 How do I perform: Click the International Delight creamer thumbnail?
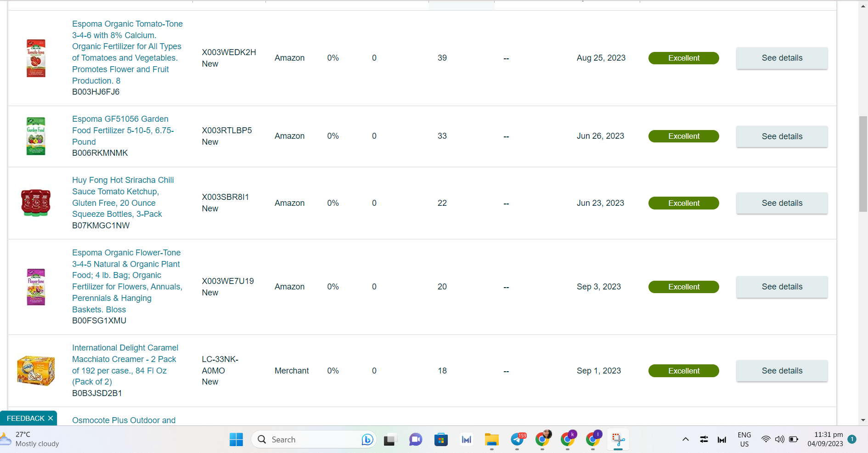coord(36,370)
